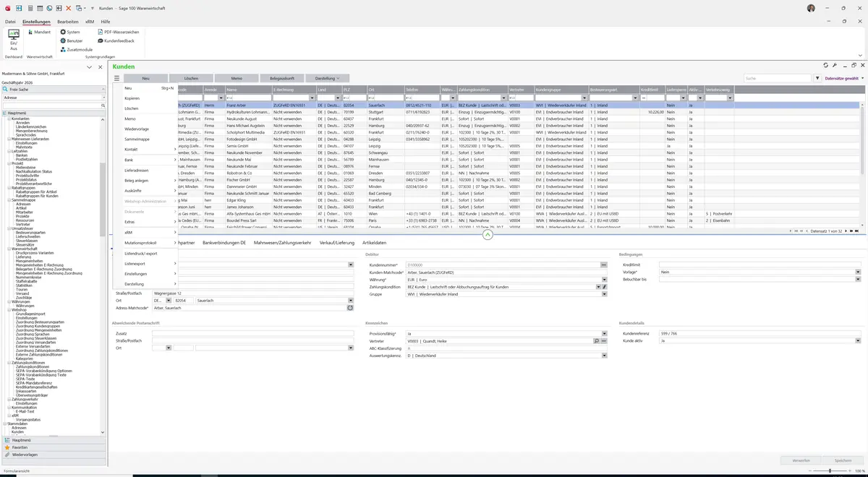The height and width of the screenshot is (477, 868).
Task: Open the Vorlage dropdown under Bedingungen
Action: pyautogui.click(x=858, y=272)
